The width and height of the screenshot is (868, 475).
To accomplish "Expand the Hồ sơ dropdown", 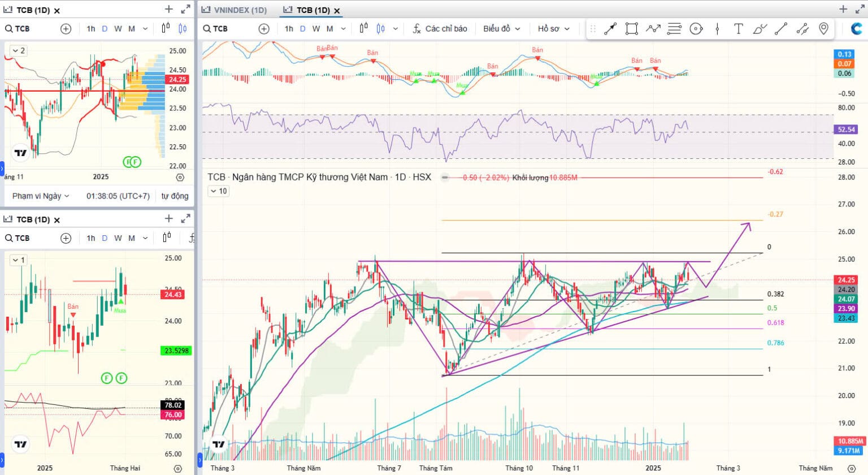I will [x=553, y=29].
